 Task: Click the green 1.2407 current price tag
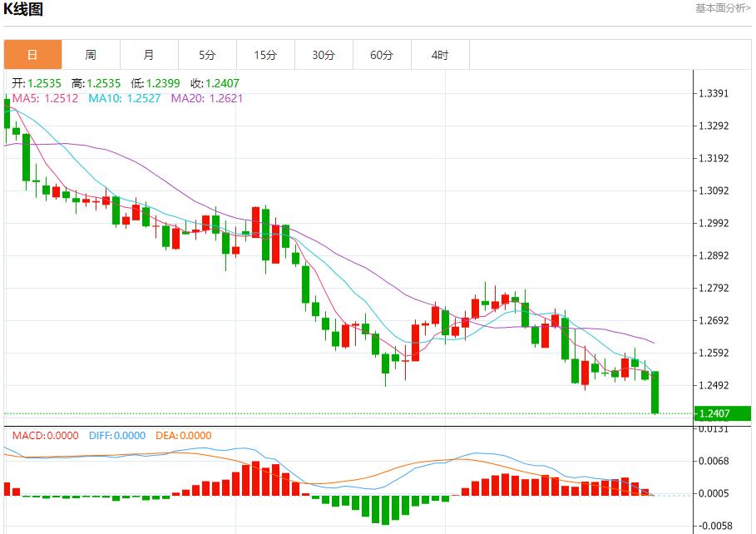(723, 413)
